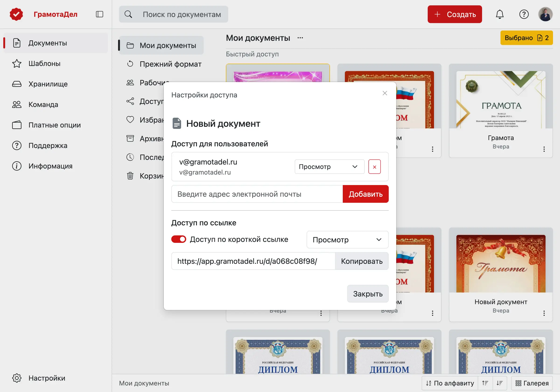Switch view via Галерея button
560x392 pixels.
click(x=532, y=383)
